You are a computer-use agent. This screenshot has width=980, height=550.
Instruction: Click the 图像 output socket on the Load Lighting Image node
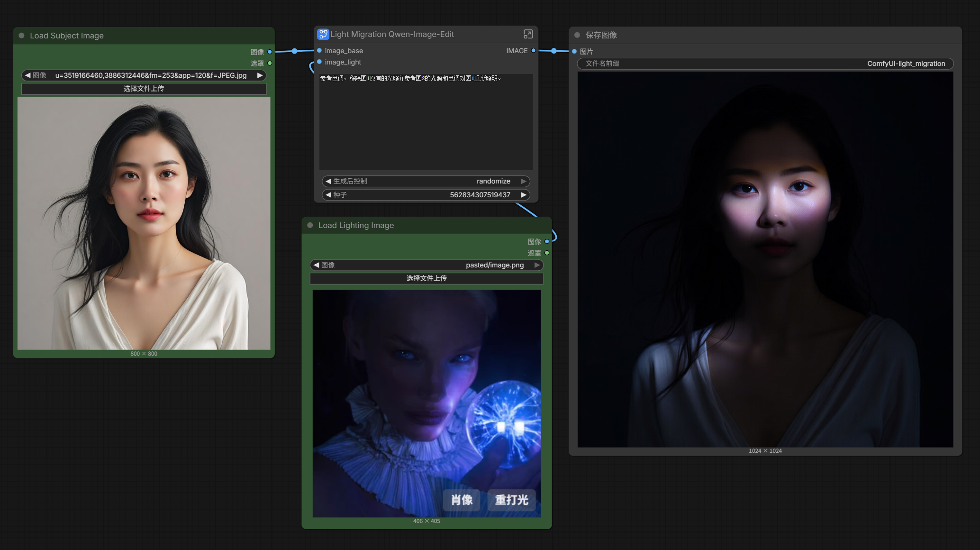tap(547, 241)
